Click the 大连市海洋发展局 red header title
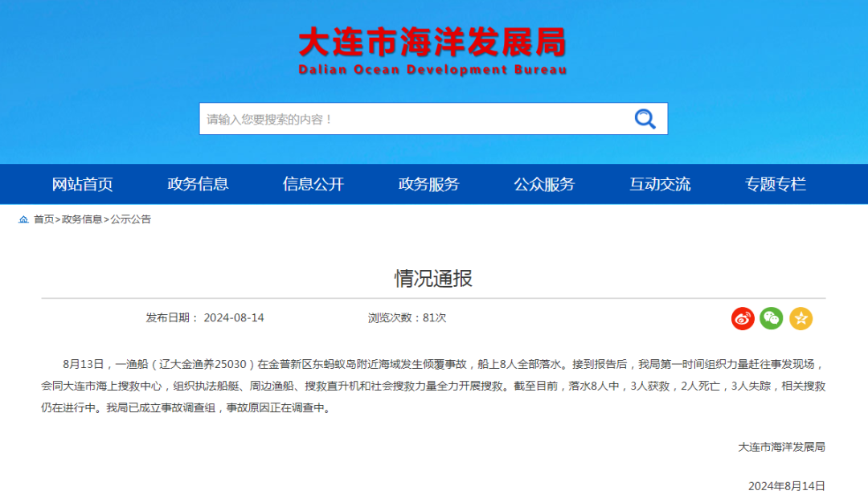 click(433, 42)
